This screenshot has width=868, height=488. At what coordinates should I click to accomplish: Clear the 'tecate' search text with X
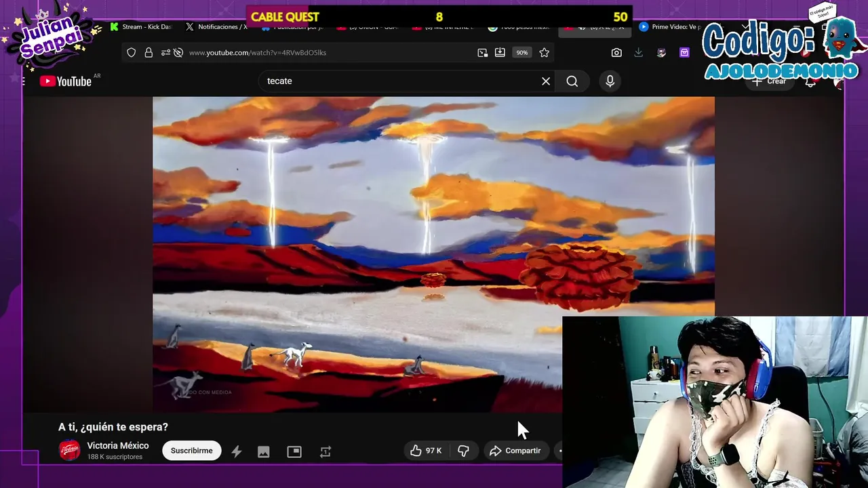[x=546, y=81]
